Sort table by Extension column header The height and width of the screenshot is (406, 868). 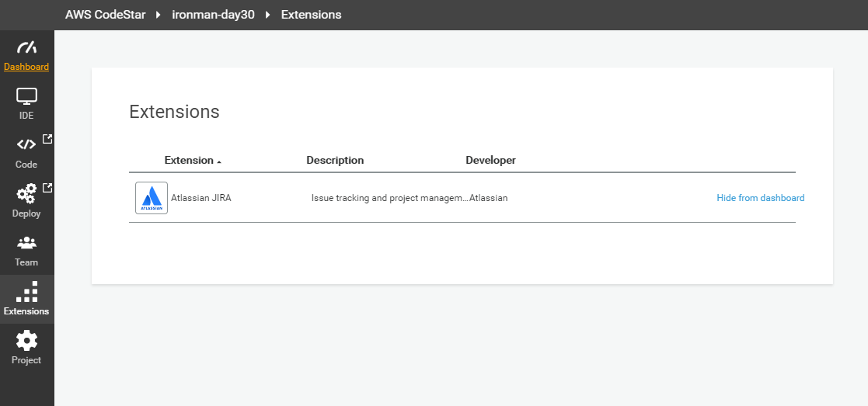tap(189, 161)
